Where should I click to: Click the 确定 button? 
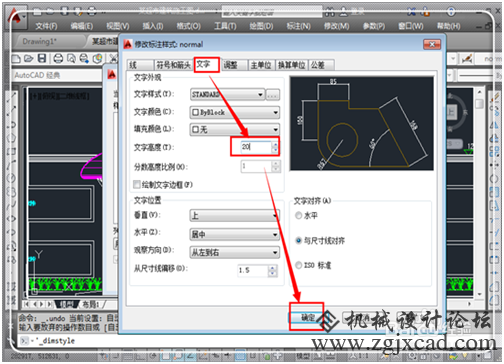coord(307,317)
